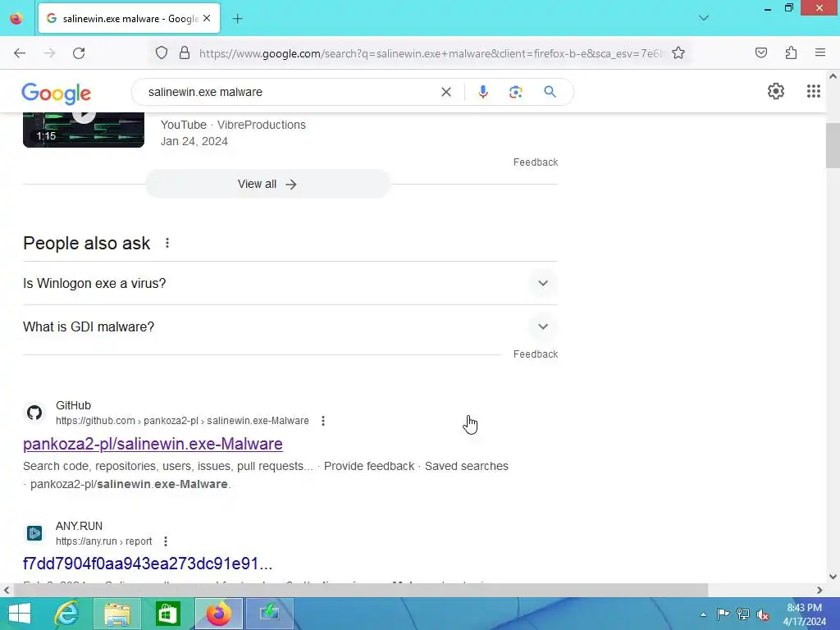
Task: Show hidden system tray icons
Action: pos(703,614)
